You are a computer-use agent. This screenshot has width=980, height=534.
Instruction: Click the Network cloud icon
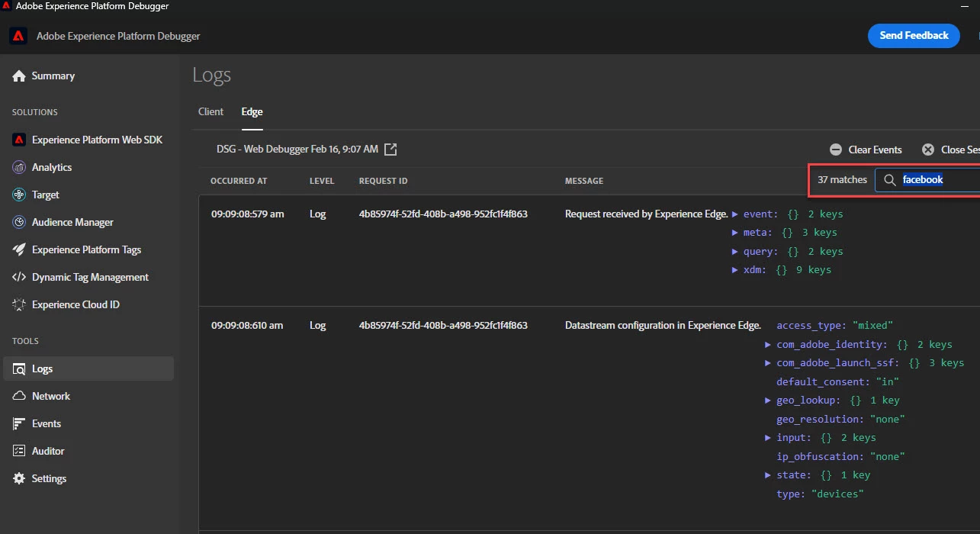[19, 396]
